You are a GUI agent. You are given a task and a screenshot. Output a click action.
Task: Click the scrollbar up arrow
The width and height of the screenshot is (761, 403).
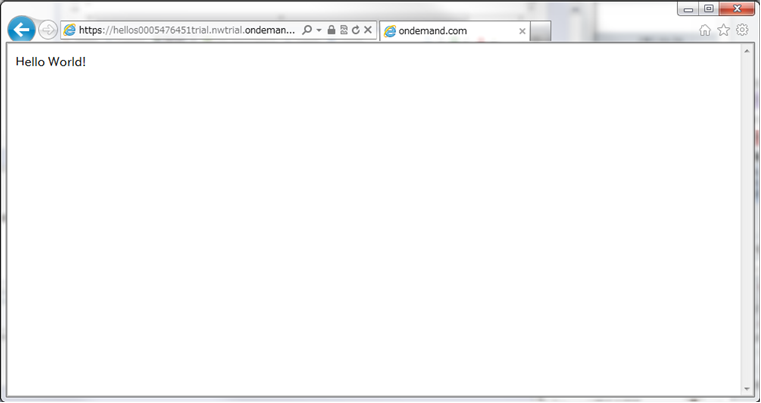747,51
